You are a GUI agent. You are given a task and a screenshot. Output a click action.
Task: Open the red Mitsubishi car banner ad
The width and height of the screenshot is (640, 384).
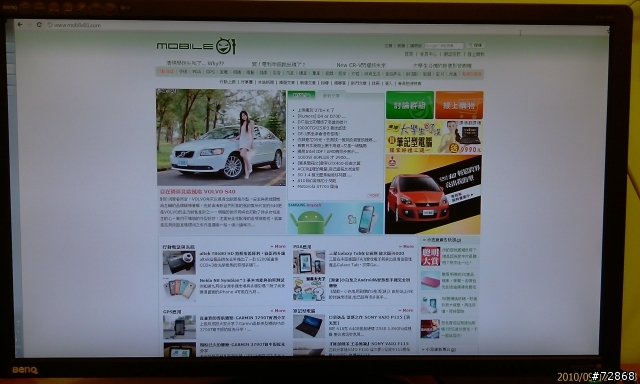tap(433, 195)
